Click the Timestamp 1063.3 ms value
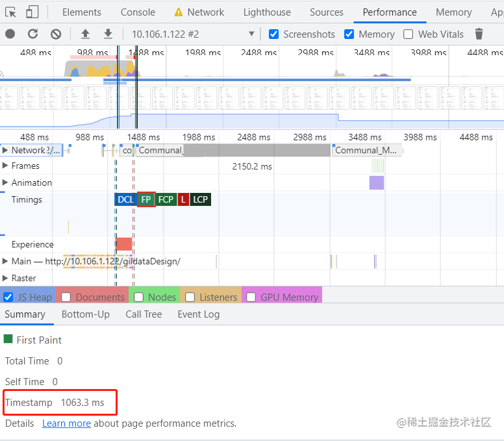This screenshot has height=441, width=504. click(82, 403)
